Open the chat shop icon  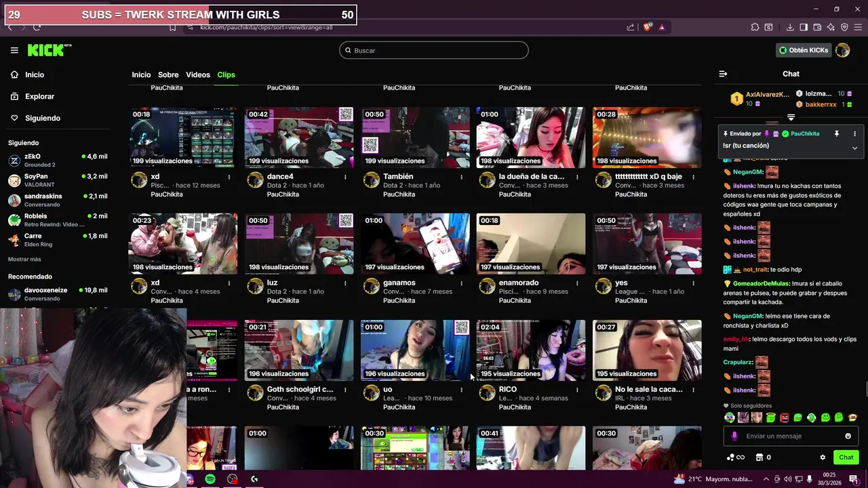[x=759, y=457]
